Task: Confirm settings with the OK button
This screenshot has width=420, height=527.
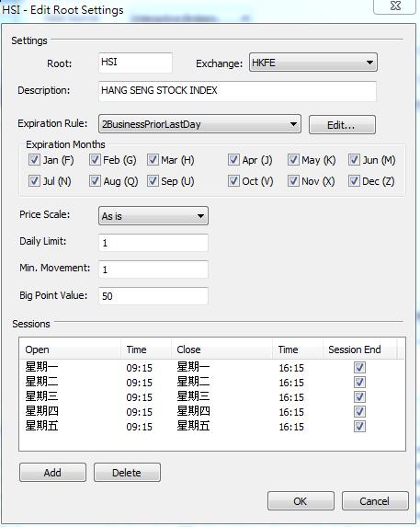Action: (301, 501)
